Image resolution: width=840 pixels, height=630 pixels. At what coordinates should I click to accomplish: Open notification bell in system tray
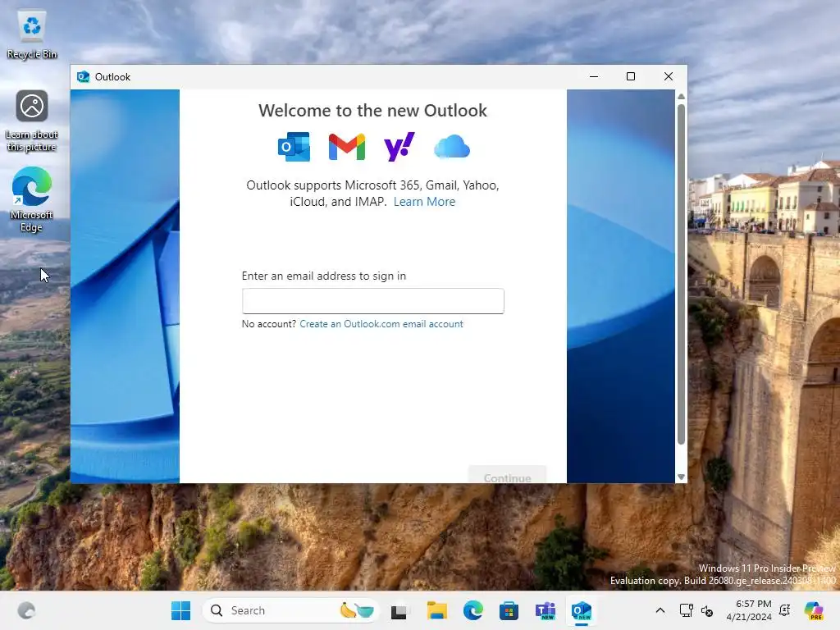click(x=785, y=610)
